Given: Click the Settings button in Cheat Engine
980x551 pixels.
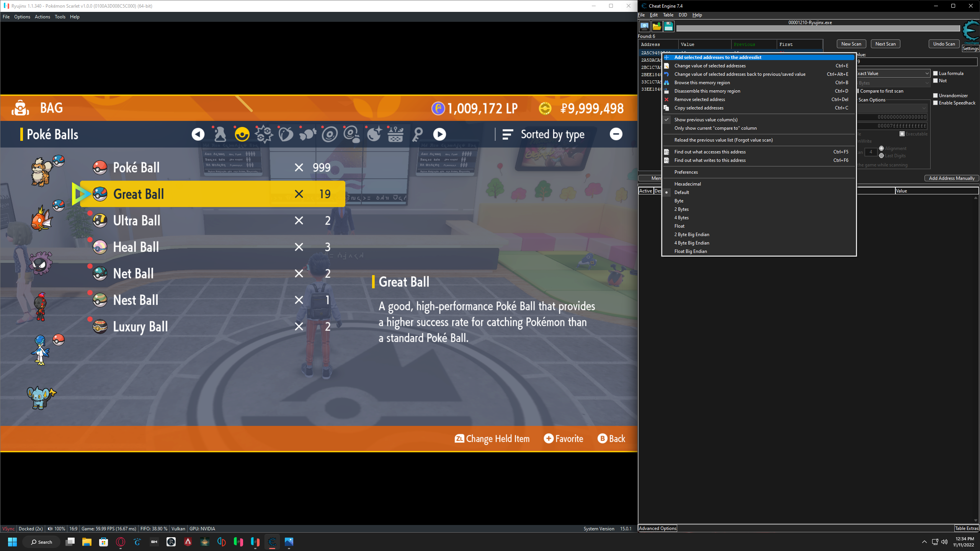Looking at the screenshot, I should (x=970, y=49).
